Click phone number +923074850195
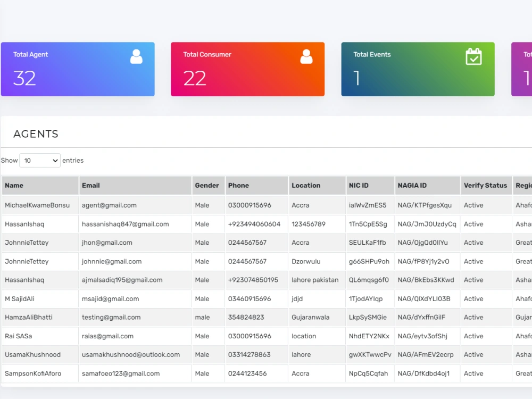532x399 pixels. [253, 280]
